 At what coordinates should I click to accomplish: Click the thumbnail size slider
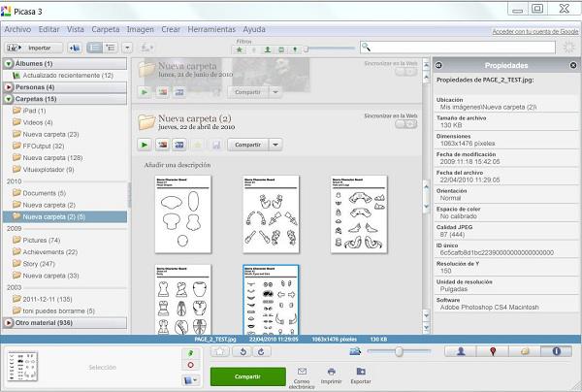click(x=399, y=351)
